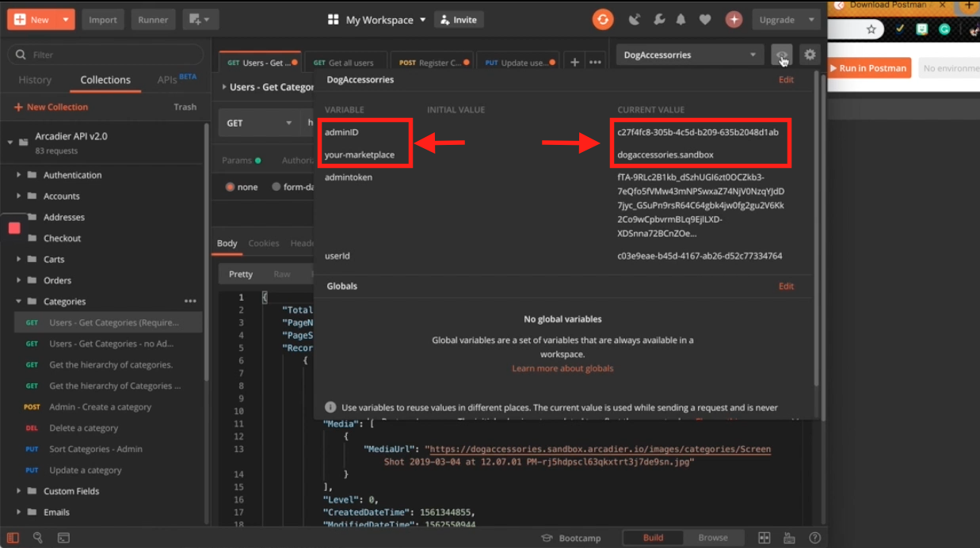This screenshot has height=548, width=980.
Task: Click Learn more about globals link
Action: click(562, 368)
